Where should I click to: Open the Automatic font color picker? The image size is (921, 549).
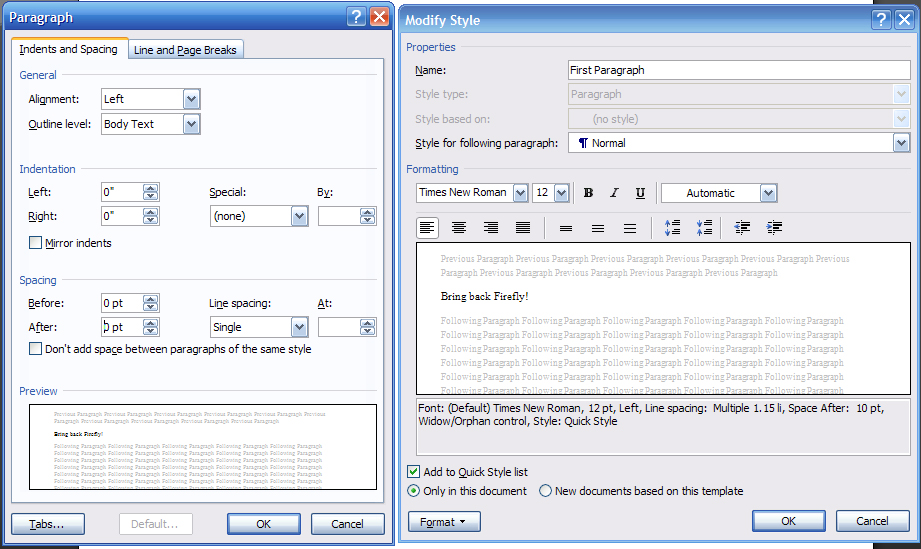click(x=768, y=193)
